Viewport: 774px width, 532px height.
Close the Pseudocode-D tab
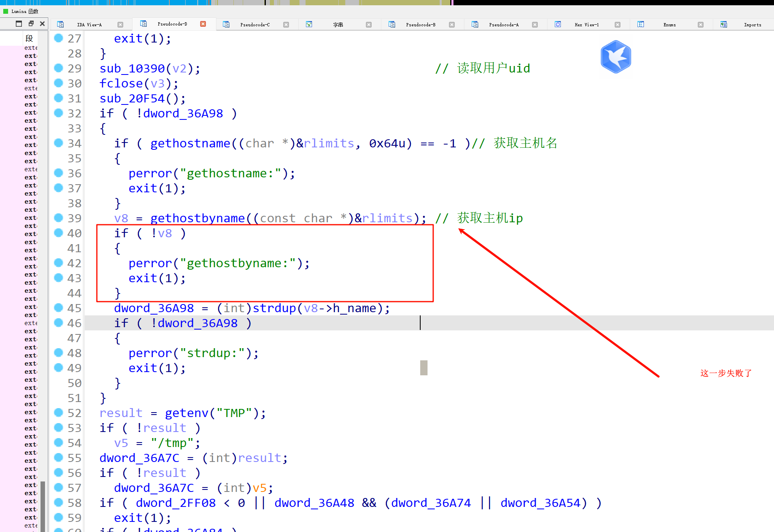(x=203, y=24)
